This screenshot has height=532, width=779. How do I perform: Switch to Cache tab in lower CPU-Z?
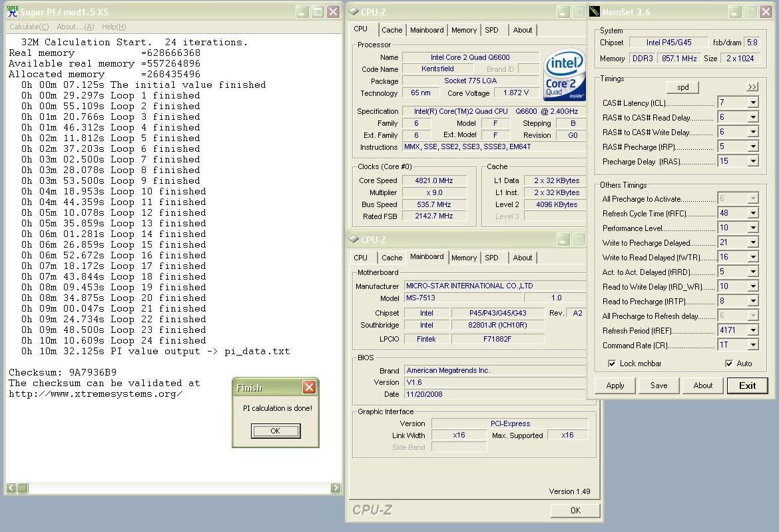pyautogui.click(x=392, y=258)
